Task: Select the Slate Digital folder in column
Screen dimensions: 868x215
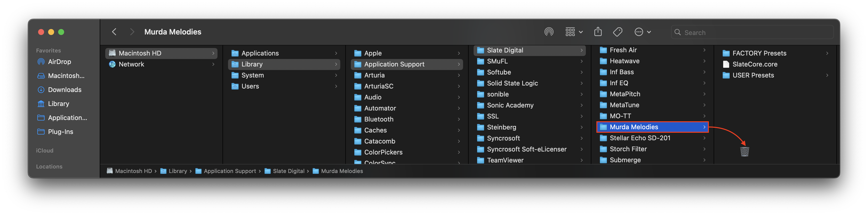Action: (x=529, y=50)
